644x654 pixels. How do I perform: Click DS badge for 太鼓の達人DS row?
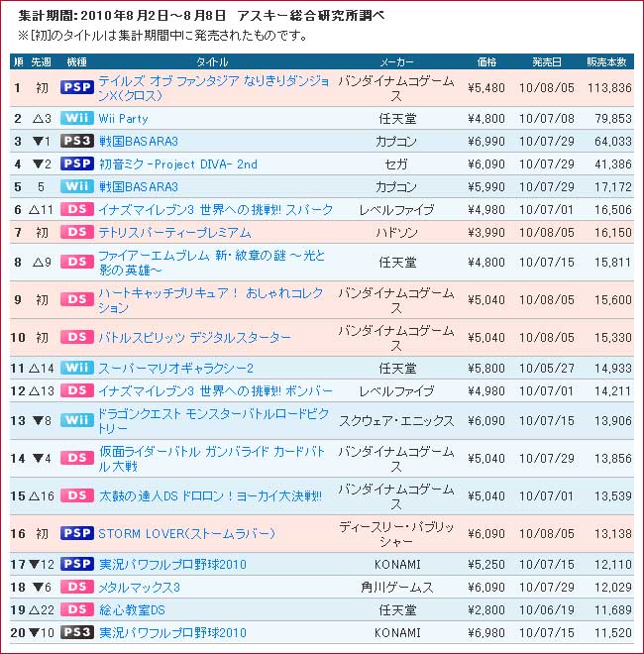tap(77, 495)
